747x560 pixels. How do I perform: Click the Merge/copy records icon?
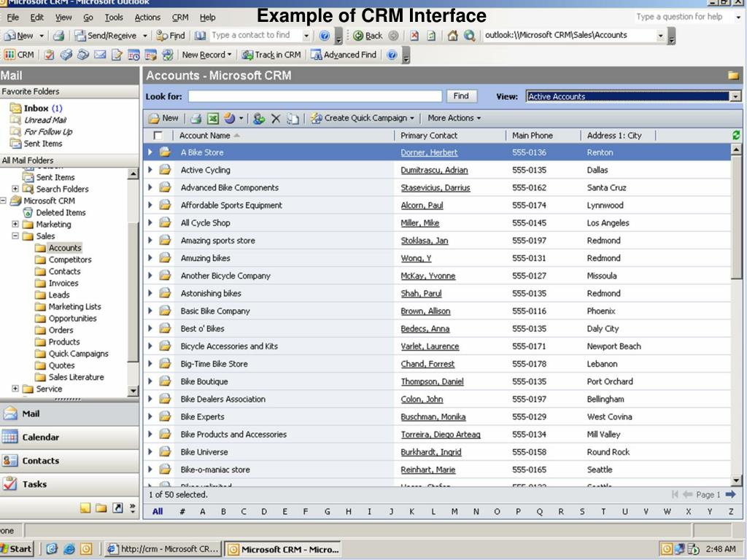[x=293, y=118]
